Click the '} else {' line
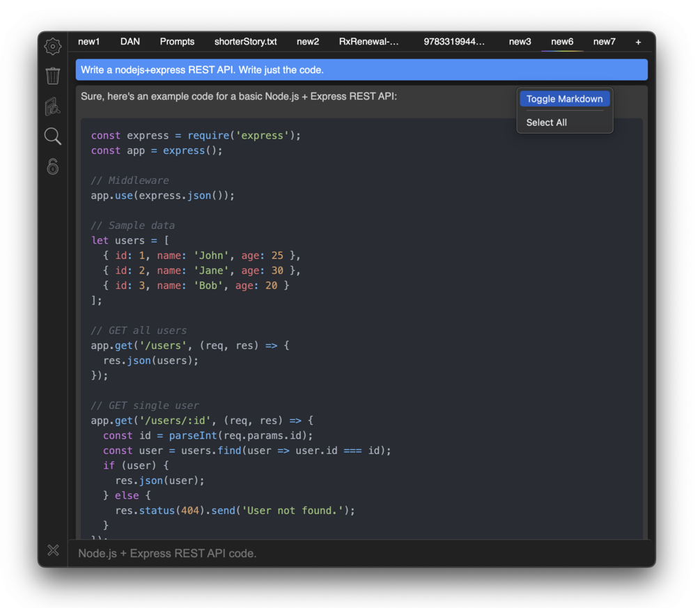700x608 pixels. pyautogui.click(x=127, y=496)
